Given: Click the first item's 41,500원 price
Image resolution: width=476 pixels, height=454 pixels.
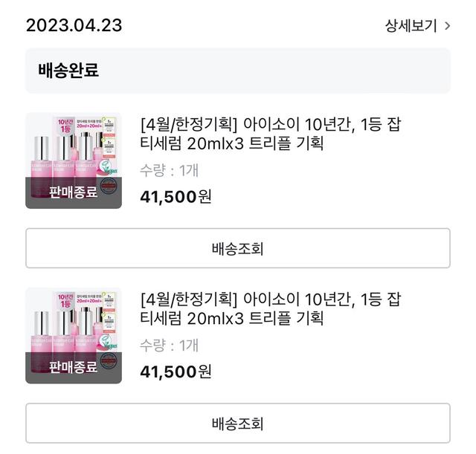Looking at the screenshot, I should tap(176, 197).
